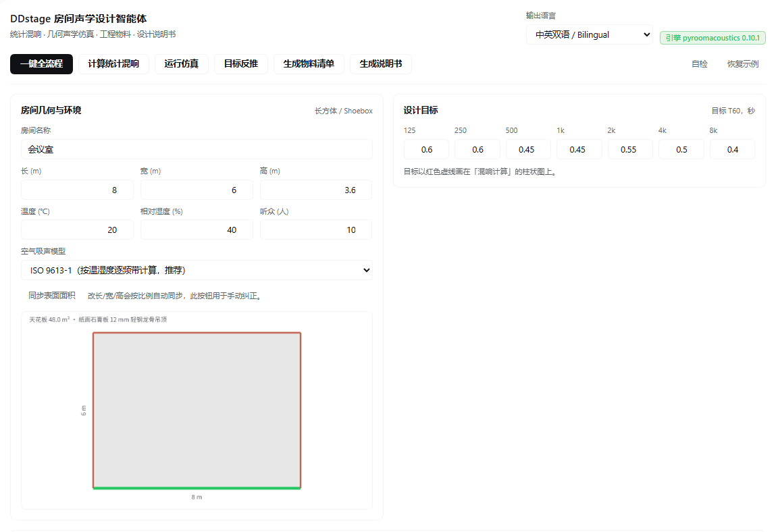Click the 6 m dimension label beside plan
778x532 pixels.
[83, 410]
